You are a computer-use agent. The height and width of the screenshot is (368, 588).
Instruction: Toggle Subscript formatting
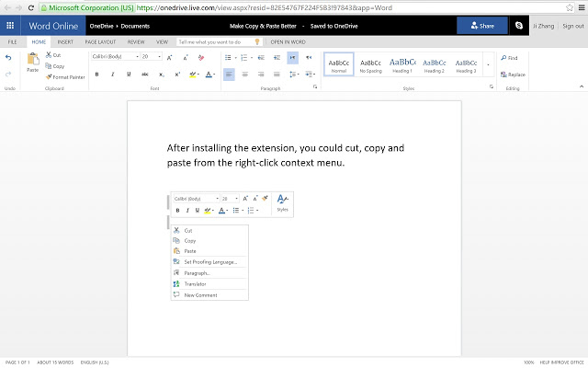[162, 75]
